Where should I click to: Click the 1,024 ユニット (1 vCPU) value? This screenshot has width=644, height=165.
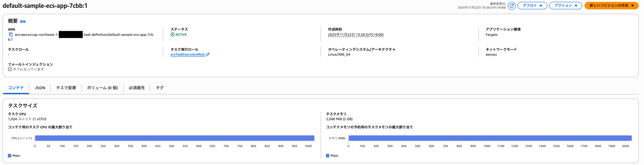(27, 119)
